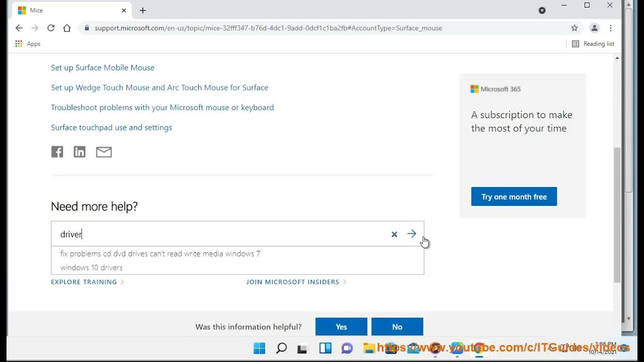This screenshot has height=362, width=644.
Task: Open Chrome profile avatar icon
Action: (x=594, y=28)
